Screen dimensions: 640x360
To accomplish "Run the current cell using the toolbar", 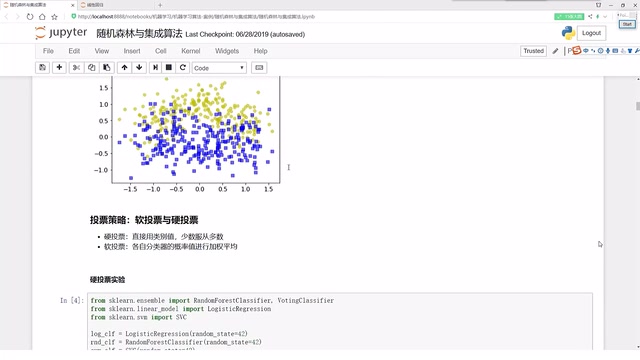I will click(x=155, y=68).
